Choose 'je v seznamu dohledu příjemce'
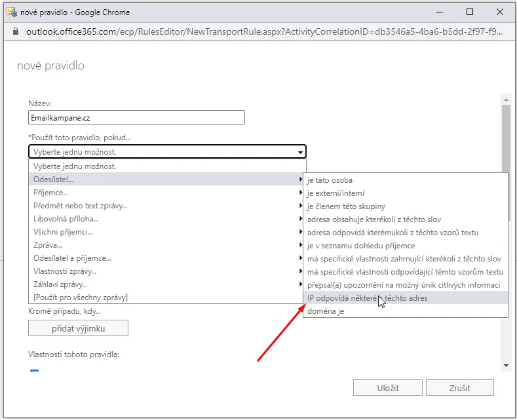Screen dimensions: 517x420 coord(406,246)
